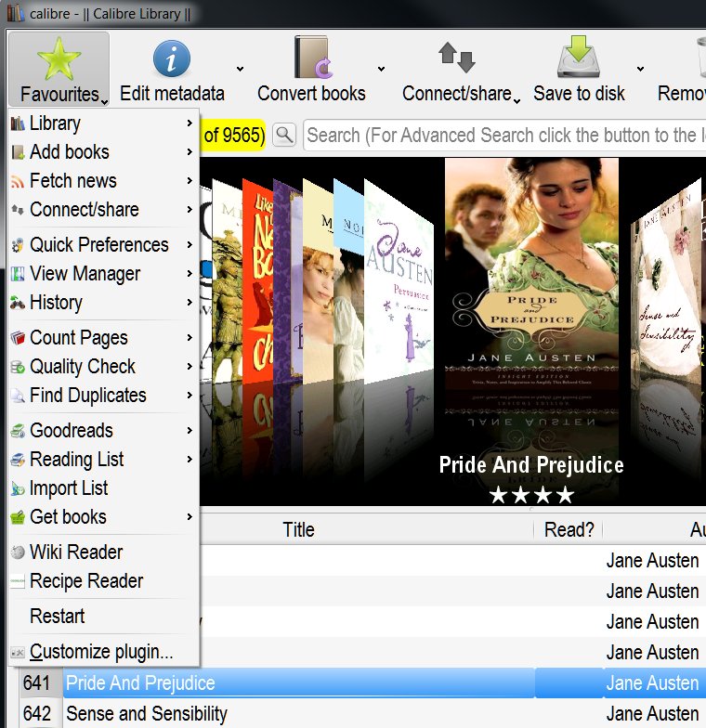Click the Library bookshelf icon in menu
Image resolution: width=706 pixels, height=728 pixels.
pyautogui.click(x=18, y=123)
